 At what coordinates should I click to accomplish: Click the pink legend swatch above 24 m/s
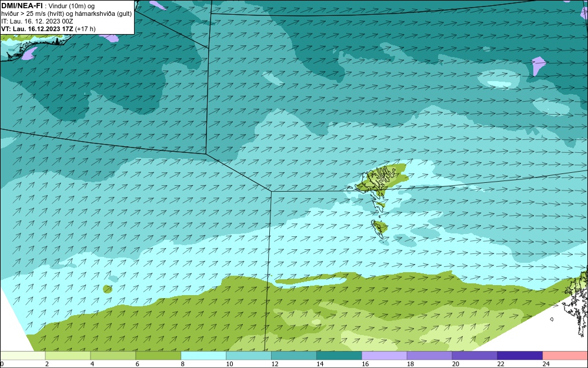click(565, 355)
